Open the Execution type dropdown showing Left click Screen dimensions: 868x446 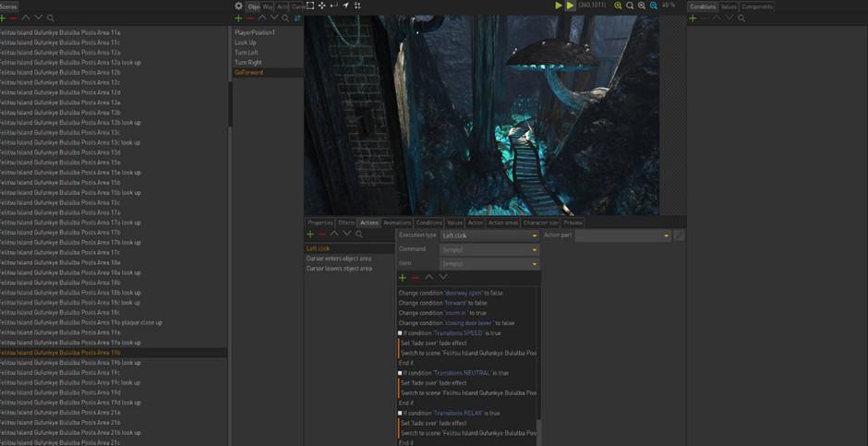click(x=488, y=235)
